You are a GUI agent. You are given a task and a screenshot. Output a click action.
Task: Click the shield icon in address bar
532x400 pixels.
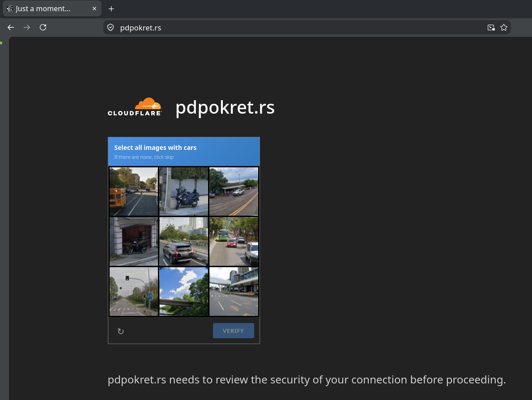111,27
